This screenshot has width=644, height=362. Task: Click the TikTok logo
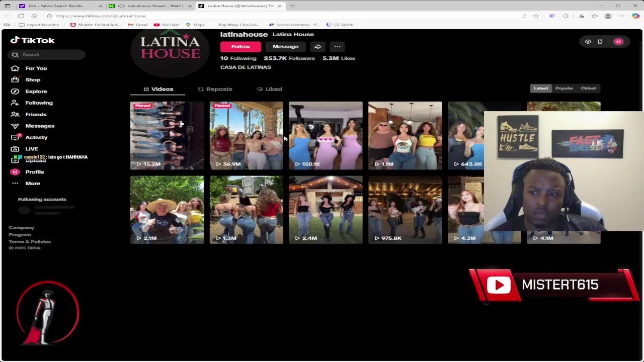pyautogui.click(x=33, y=40)
